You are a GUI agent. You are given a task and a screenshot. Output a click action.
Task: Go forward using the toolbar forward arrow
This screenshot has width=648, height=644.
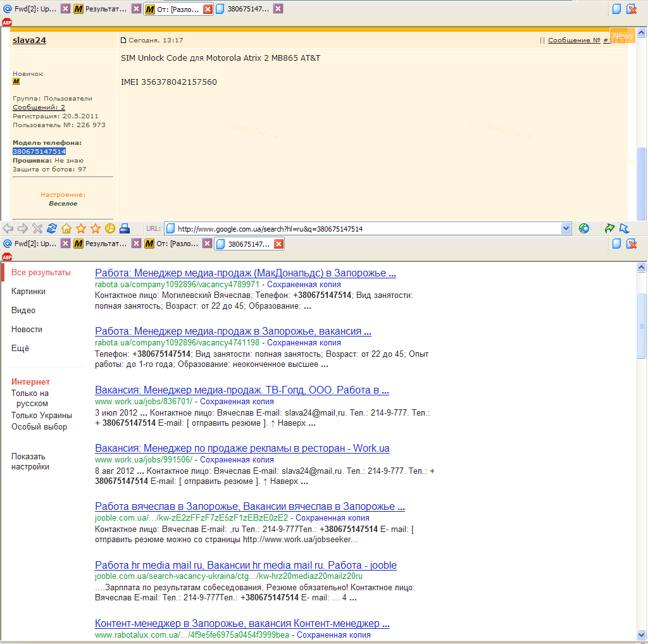[x=23, y=228]
